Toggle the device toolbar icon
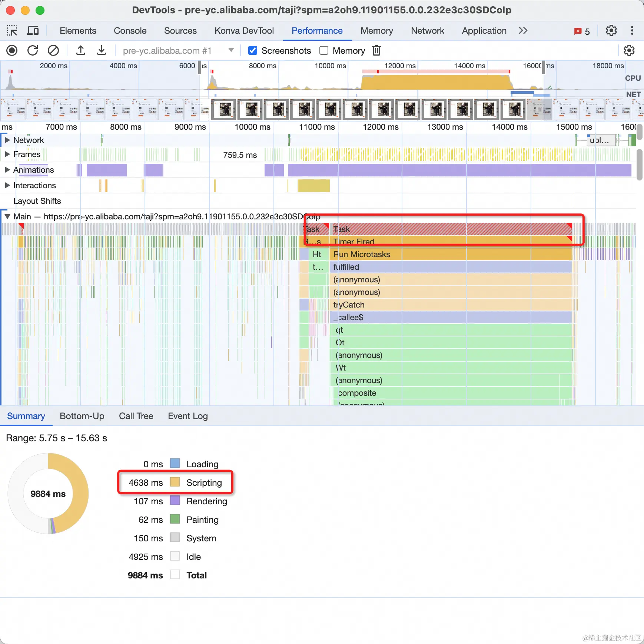Screen dimensions: 644x644 click(33, 31)
